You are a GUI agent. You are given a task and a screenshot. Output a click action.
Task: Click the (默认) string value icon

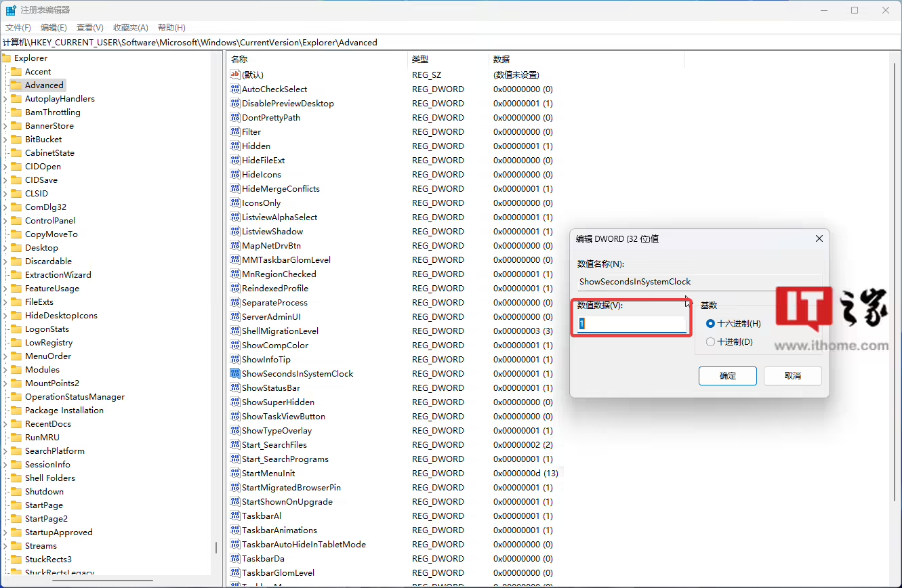[235, 75]
